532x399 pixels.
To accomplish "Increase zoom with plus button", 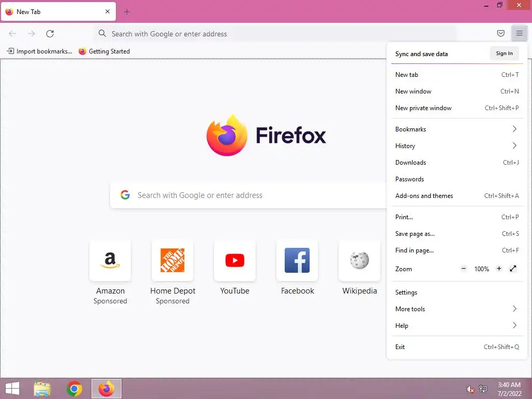I will pyautogui.click(x=499, y=269).
